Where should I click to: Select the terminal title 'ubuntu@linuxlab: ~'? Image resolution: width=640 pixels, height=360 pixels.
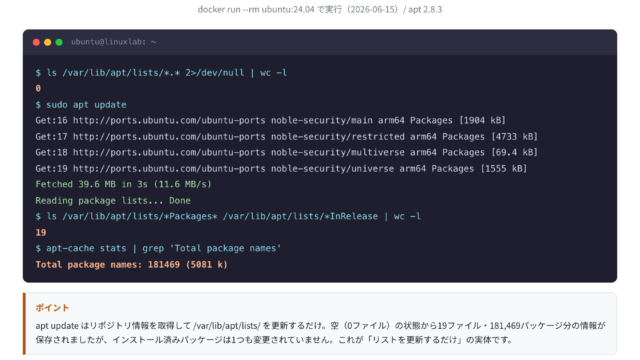113,42
